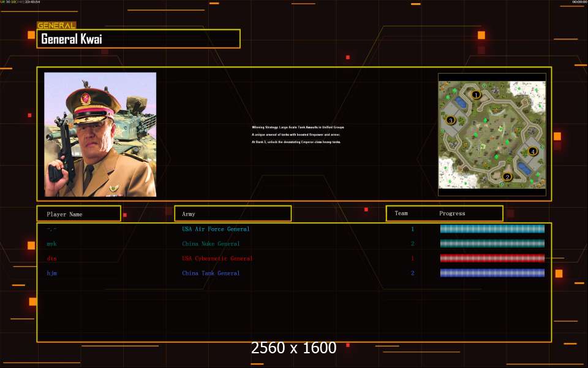
Task: Select the China Nuke General entry
Action: [x=212, y=243]
